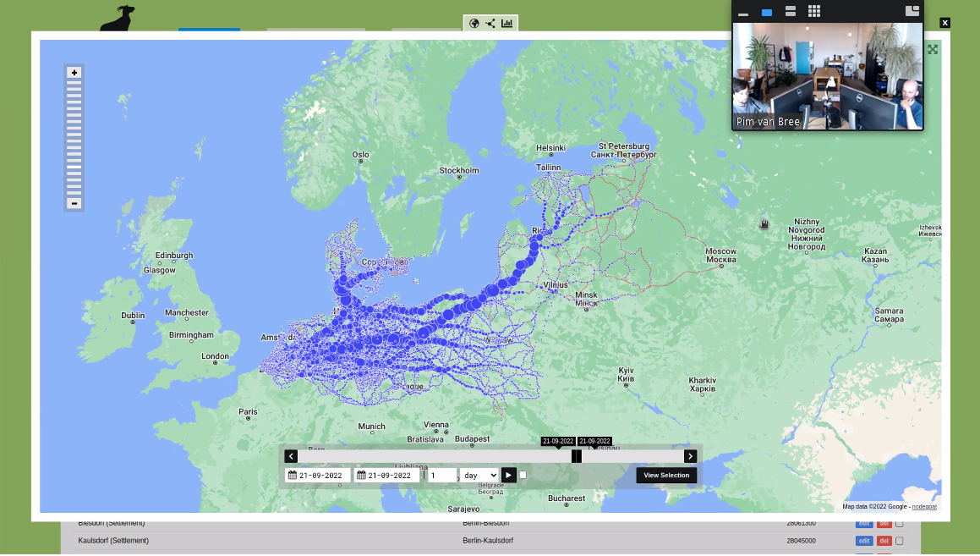The height and width of the screenshot is (556, 980).
Task: Click the map zoom level slider track
Action: tap(74, 138)
